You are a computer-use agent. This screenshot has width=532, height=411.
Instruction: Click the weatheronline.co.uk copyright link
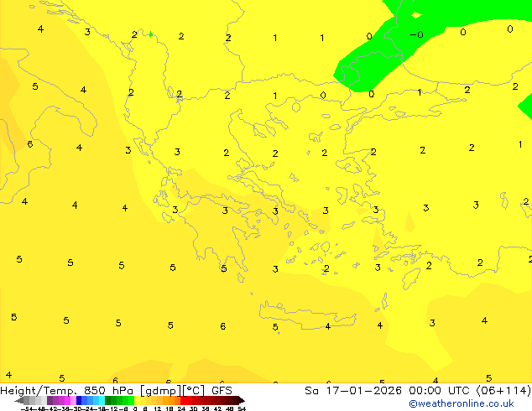coord(462,403)
